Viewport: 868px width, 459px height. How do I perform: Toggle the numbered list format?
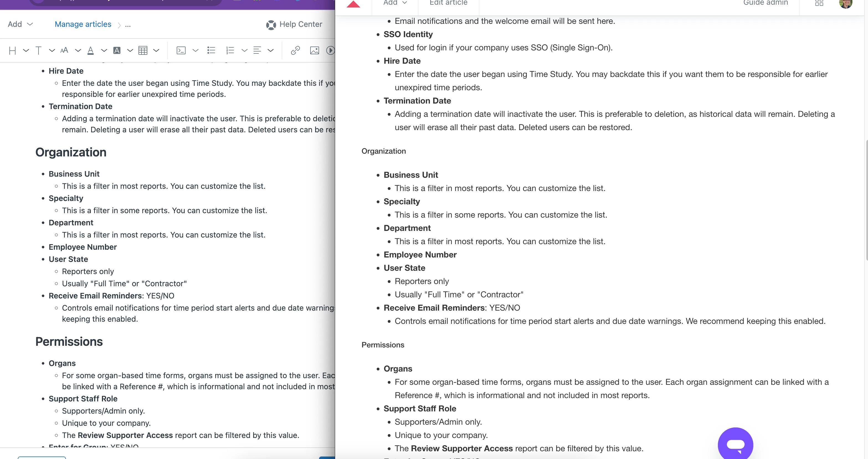coord(230,50)
